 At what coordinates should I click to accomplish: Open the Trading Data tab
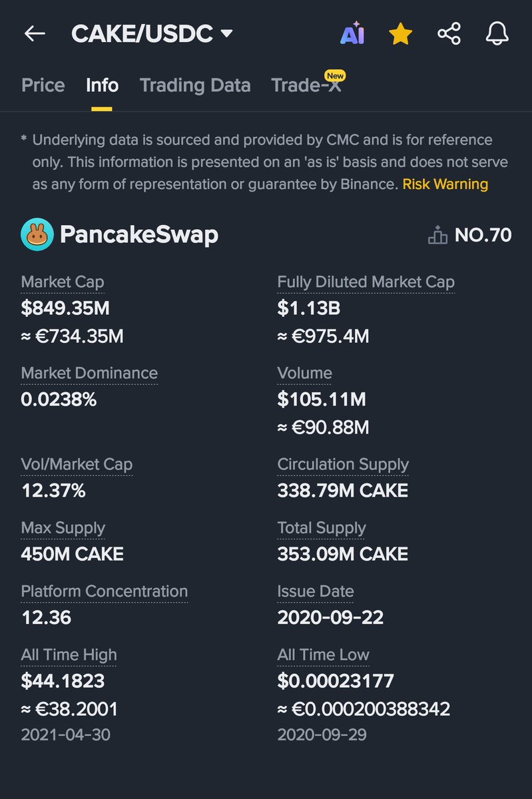coord(195,85)
